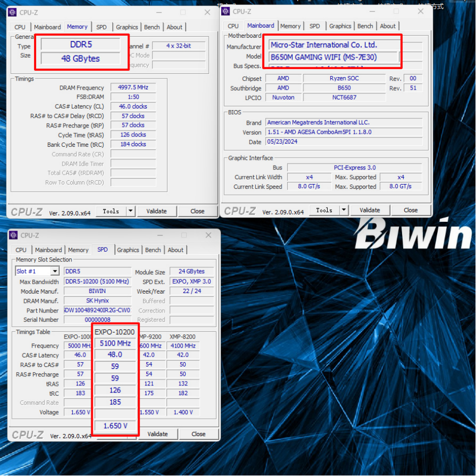Viewport: 476px width, 476px height.
Task: Open the CPU tab in the Mainboard window
Action: (x=233, y=26)
